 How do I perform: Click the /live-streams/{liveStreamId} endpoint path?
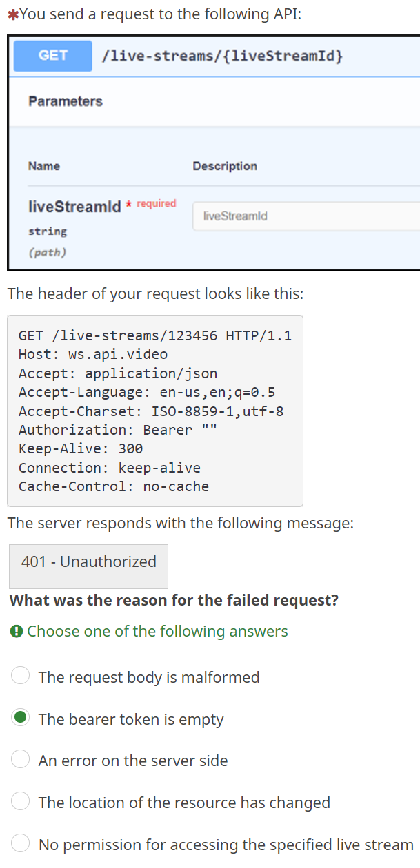point(222,56)
